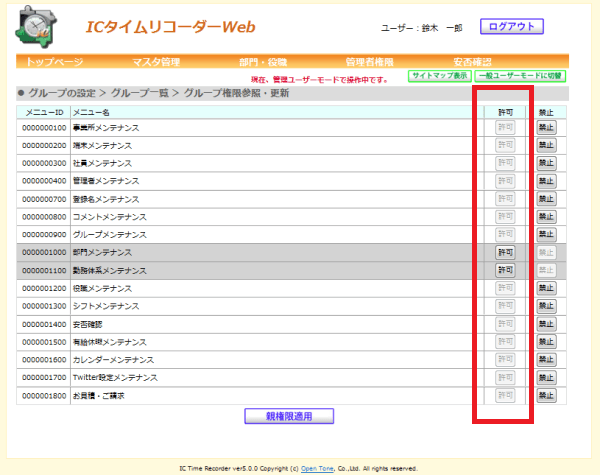Click 許可 for 部門メンテナンス row
The image size is (600, 475).
(x=505, y=252)
